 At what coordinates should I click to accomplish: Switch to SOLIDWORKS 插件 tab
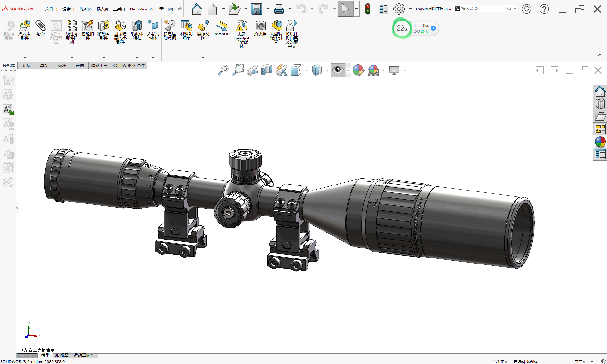click(x=128, y=65)
